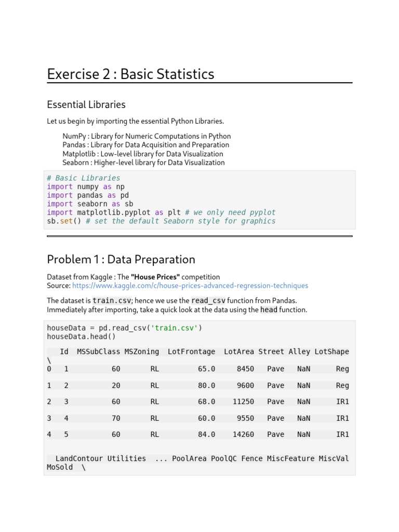This screenshot has height=532, width=399.
Task: Click the "import pandas as pd" code line
Action: point(88,195)
